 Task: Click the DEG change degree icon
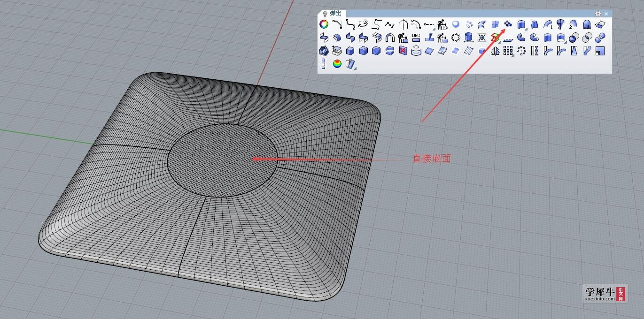416,38
